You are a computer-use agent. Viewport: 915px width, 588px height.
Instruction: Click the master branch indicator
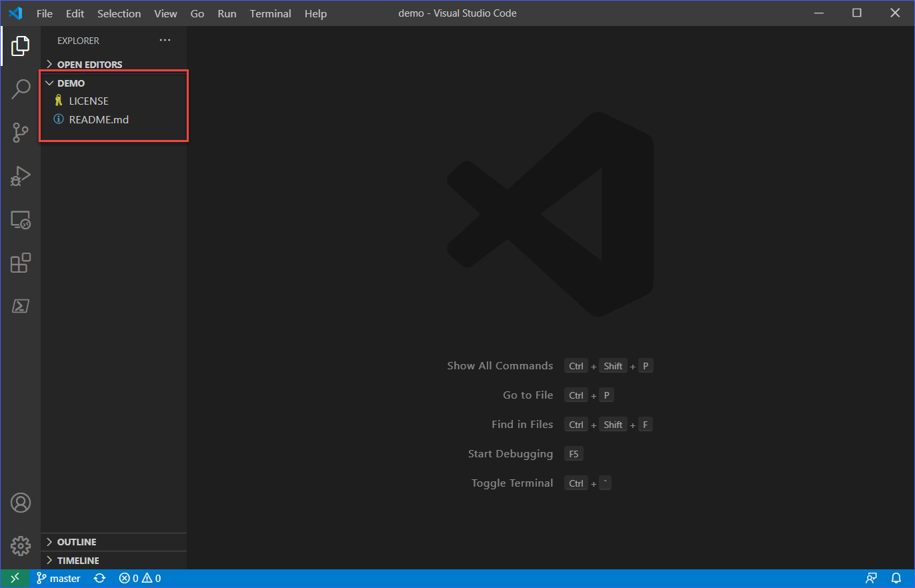58,578
